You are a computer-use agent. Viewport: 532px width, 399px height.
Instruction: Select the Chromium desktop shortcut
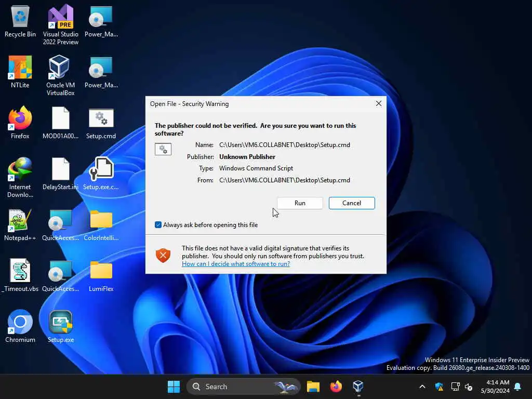coord(20,326)
